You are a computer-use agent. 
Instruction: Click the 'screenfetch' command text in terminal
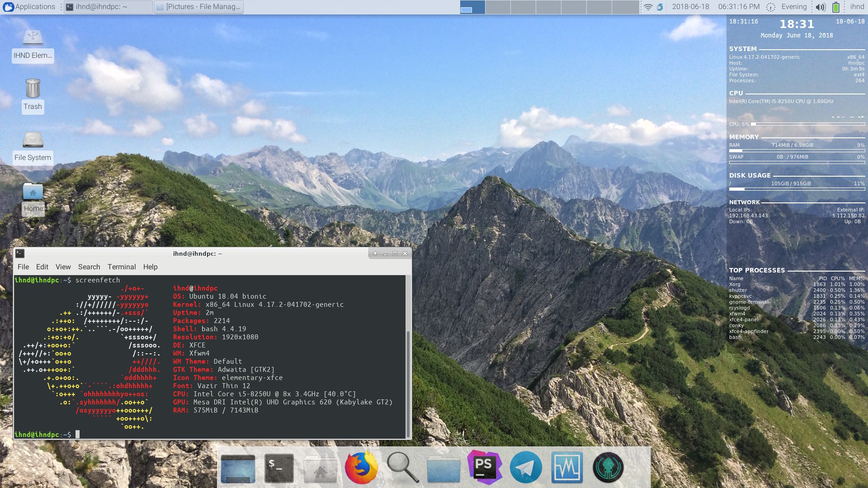click(98, 280)
